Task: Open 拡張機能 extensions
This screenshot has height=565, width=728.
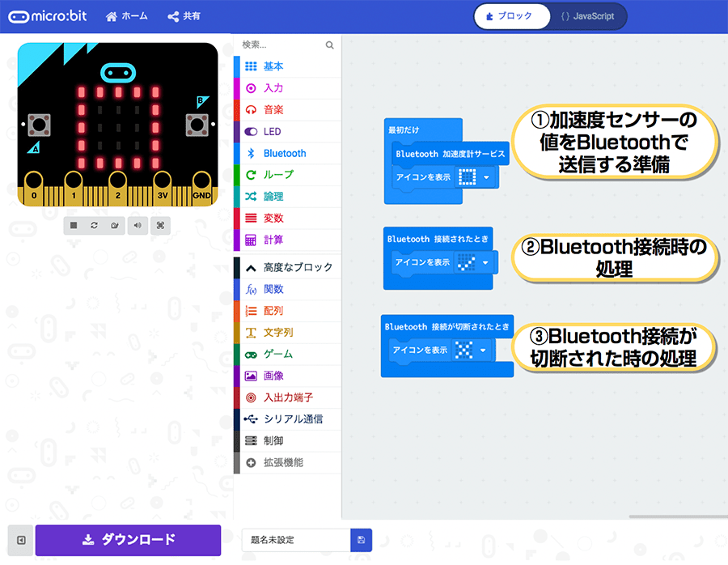Action: (x=287, y=463)
